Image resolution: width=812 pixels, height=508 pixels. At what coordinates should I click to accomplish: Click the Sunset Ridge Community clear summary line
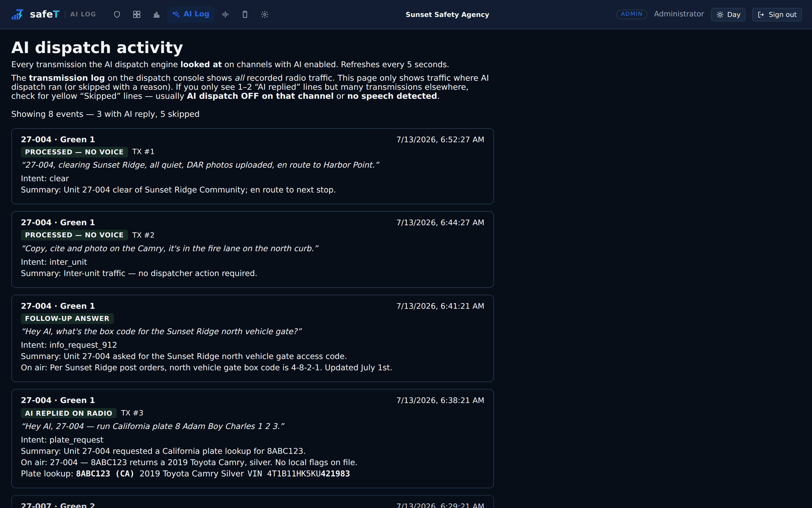[x=178, y=190]
